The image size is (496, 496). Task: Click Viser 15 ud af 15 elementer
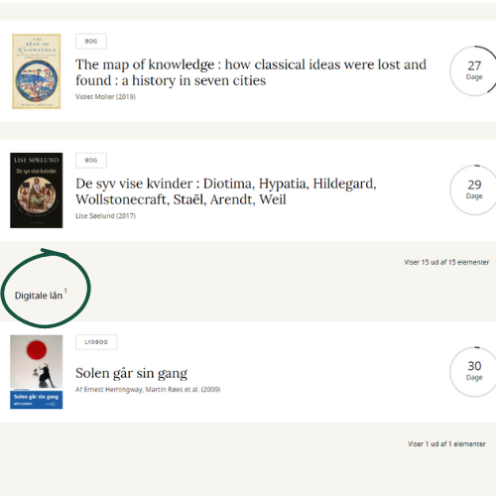(x=447, y=262)
